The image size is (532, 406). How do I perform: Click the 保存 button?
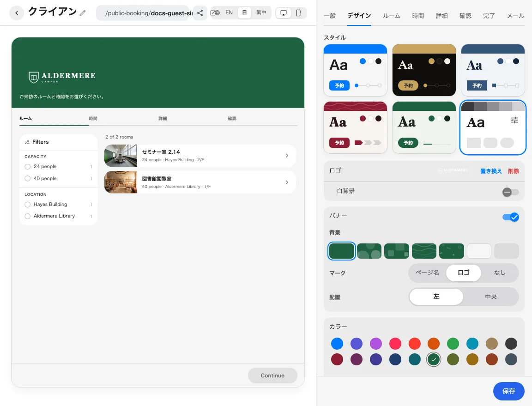tap(508, 391)
